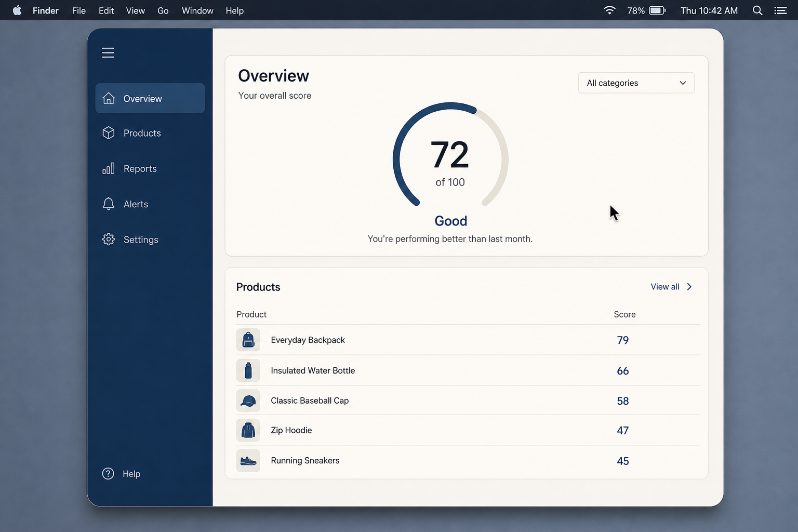Click the Reports bar chart icon
The image size is (798, 532).
pyautogui.click(x=109, y=168)
